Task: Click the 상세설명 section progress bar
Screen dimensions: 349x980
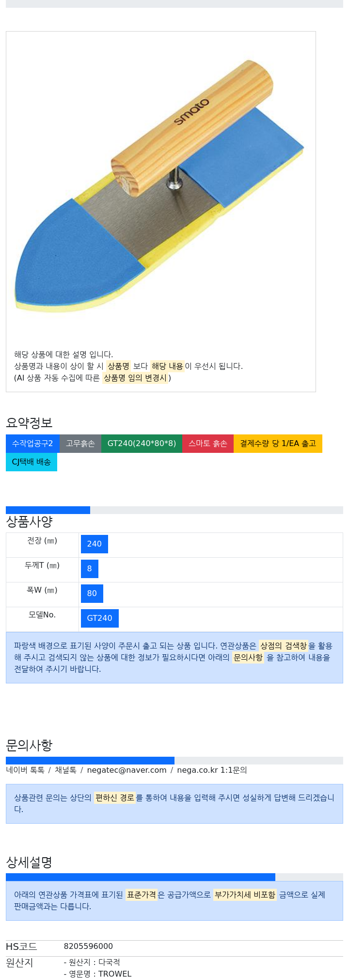Action: coord(174,877)
